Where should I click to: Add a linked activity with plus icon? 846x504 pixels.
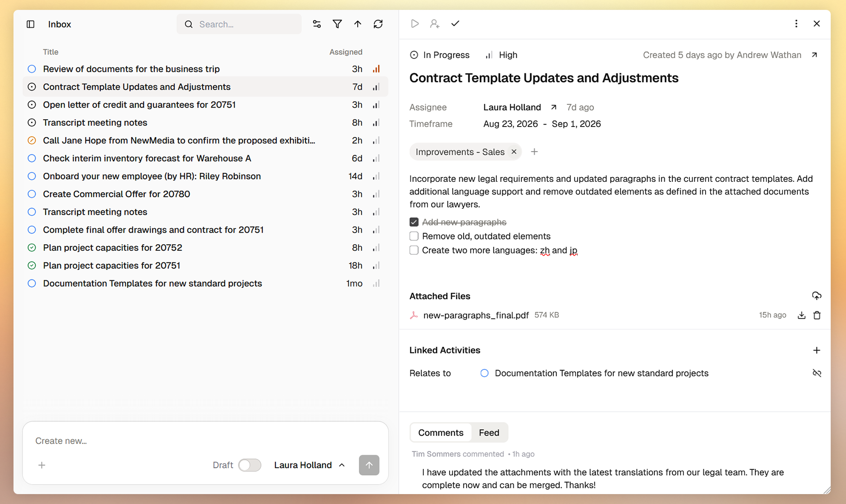pos(817,350)
